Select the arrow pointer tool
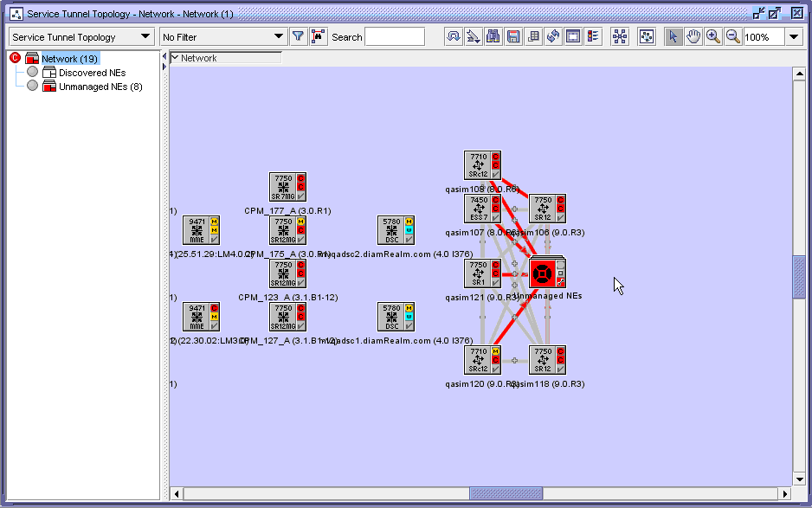Viewport: 812px width, 508px height. click(674, 36)
